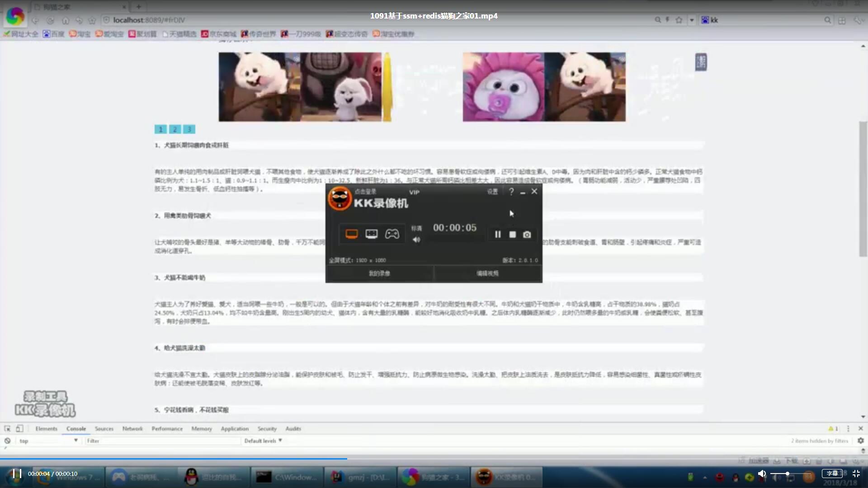Take a screenshot with KK camera icon
The width and height of the screenshot is (868, 488).
coord(527,235)
